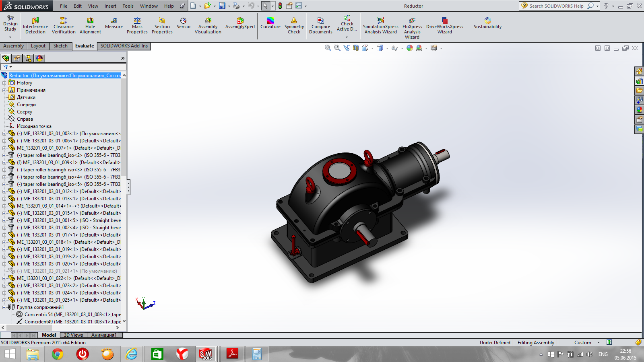This screenshot has height=362, width=644.
Task: Expand the ME_133201_03_01_003<1> component
Action: 4,134
